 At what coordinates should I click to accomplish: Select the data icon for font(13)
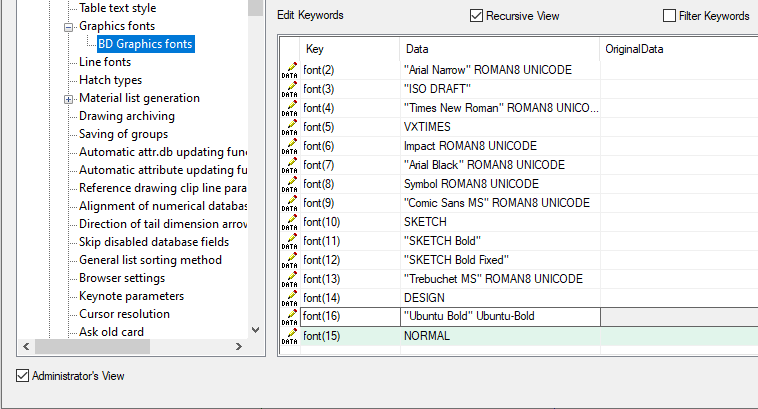point(289,279)
